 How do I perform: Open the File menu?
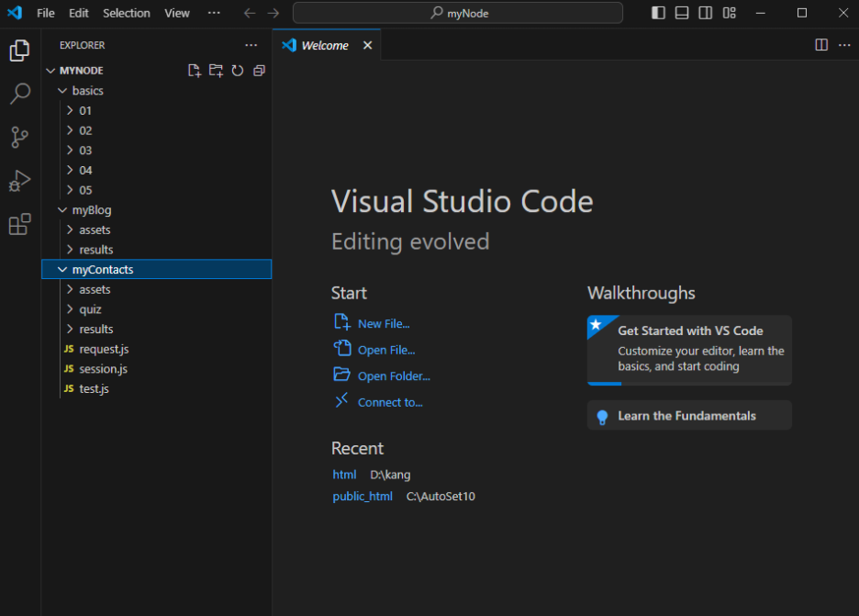click(x=46, y=13)
